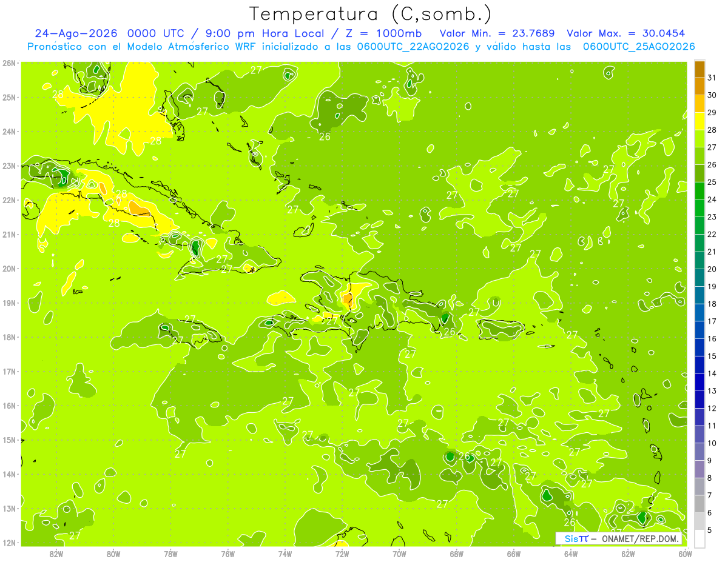Pick the yellow legend swatch between 28 and 29
This screenshot has height=562, width=728.
point(699,121)
